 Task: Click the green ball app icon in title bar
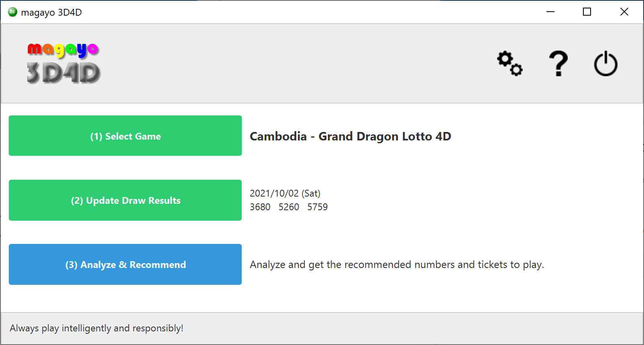[x=12, y=12]
